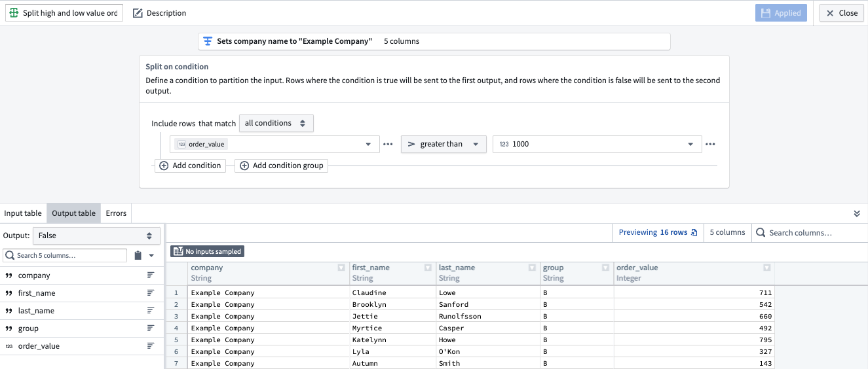Screen dimensions: 868x369
Task: Click the plus icon on Add condition
Action: 164,166
